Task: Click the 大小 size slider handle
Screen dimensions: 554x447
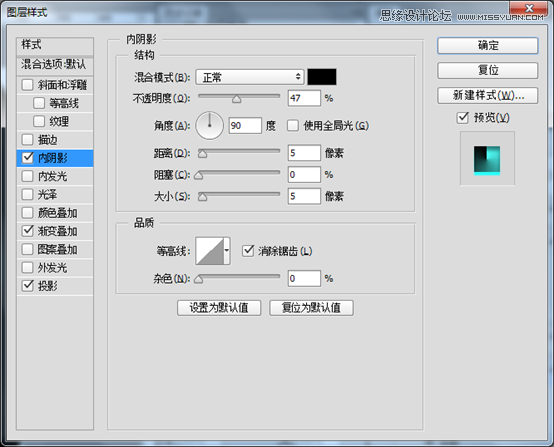Action: [202, 197]
